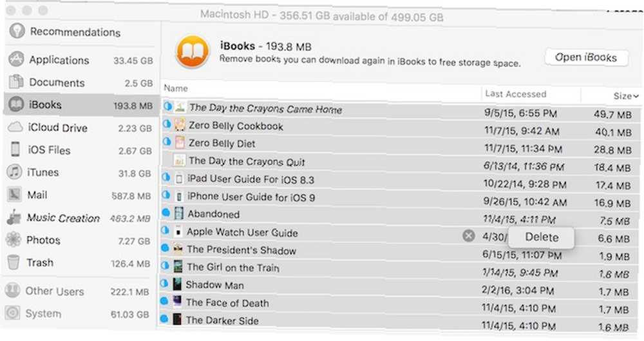Select the Mail stamp icon
Screen dimensions: 644x341
click(14, 194)
